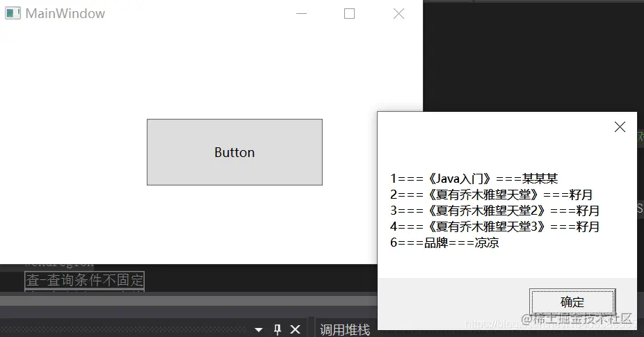
Task: Click the collapsed region '查-查询条件不固定' in code editor
Action: pos(85,280)
